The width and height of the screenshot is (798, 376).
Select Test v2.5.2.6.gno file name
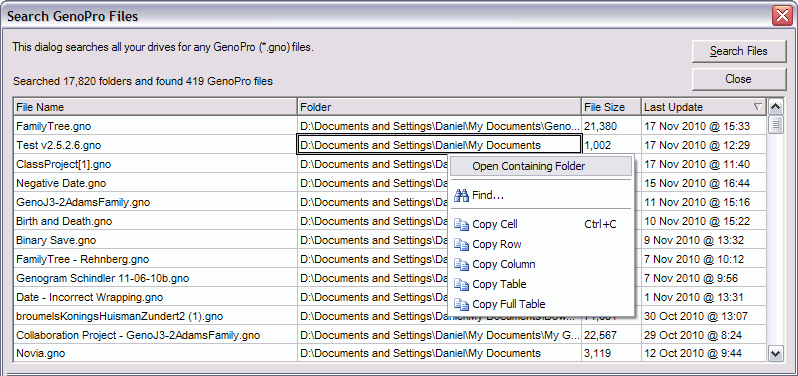point(59,145)
